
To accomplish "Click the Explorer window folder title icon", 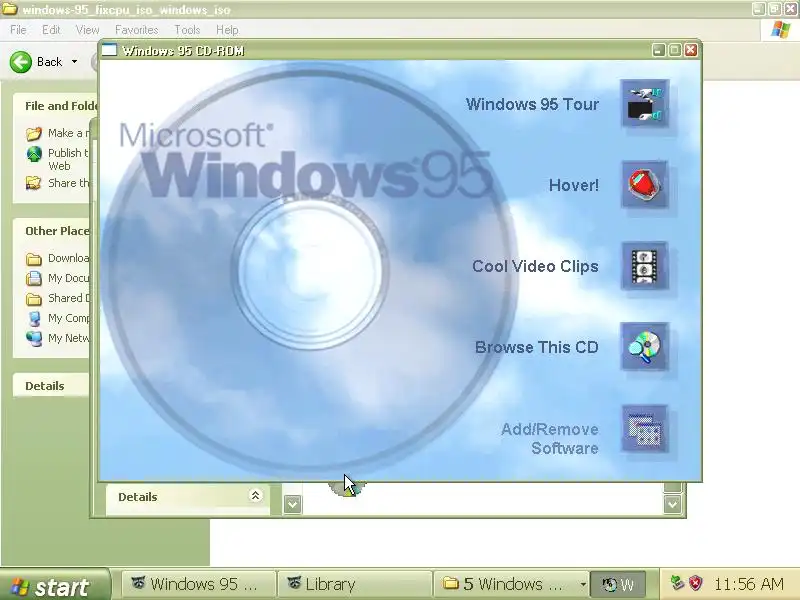I will tap(10, 9).
